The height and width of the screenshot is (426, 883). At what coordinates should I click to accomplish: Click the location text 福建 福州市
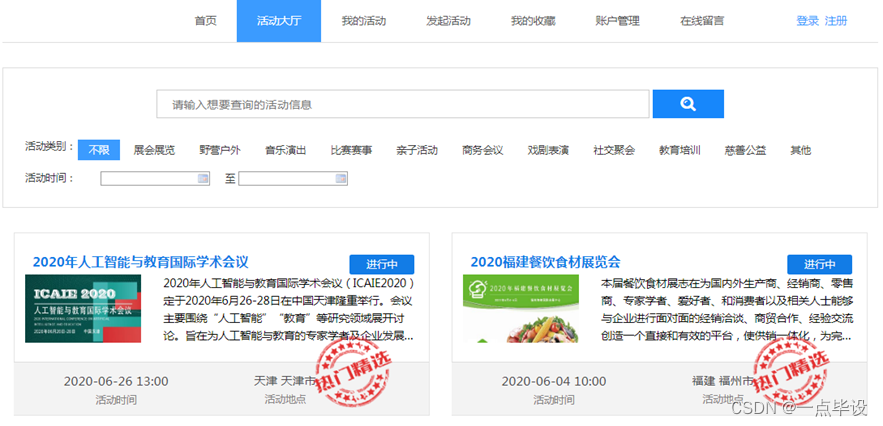coord(723,381)
